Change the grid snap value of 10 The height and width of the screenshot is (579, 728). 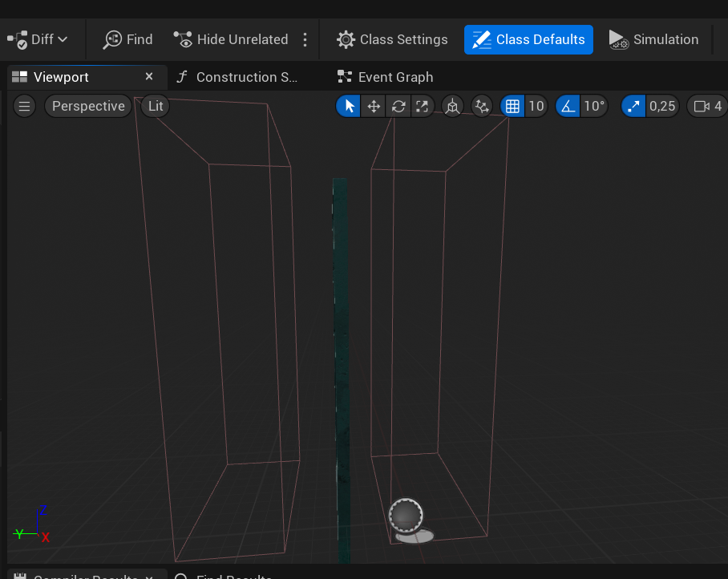[536, 106]
